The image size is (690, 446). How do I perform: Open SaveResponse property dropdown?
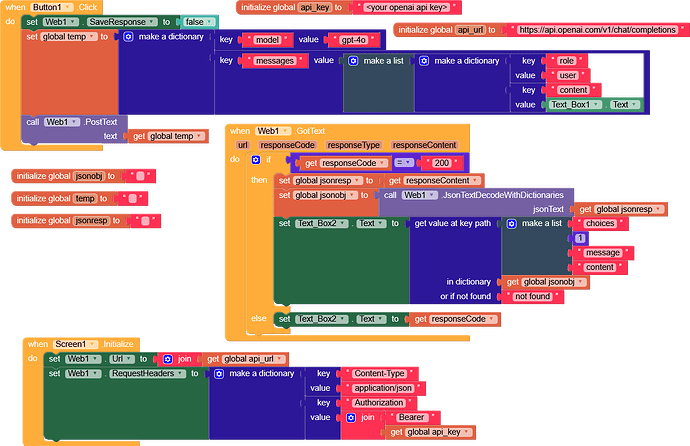pos(122,22)
